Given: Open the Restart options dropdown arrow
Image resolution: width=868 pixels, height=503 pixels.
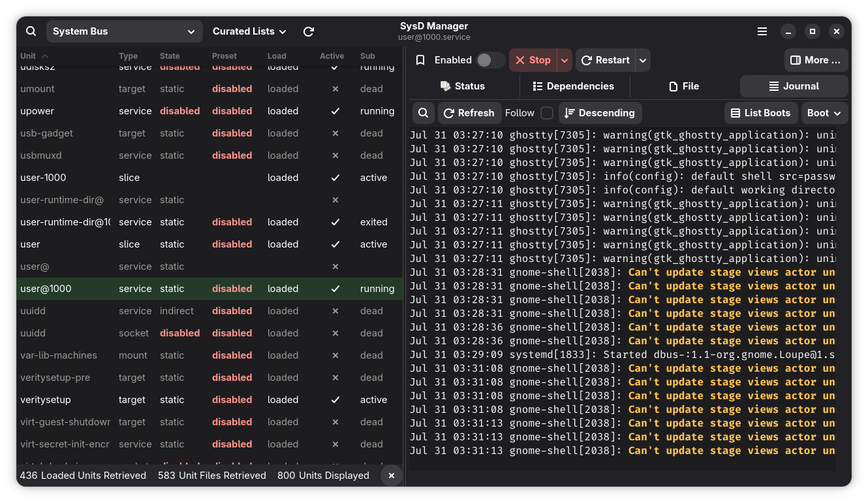Looking at the screenshot, I should (643, 60).
